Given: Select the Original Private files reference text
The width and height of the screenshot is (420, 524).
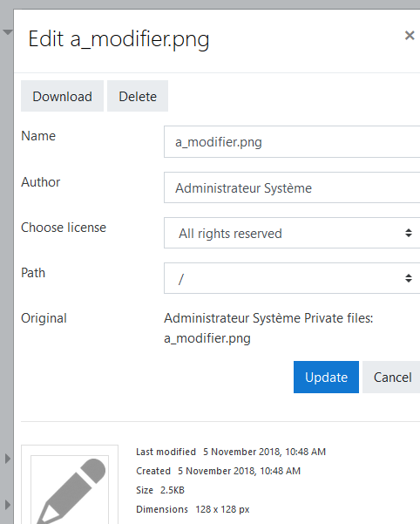Looking at the screenshot, I should pos(268,328).
